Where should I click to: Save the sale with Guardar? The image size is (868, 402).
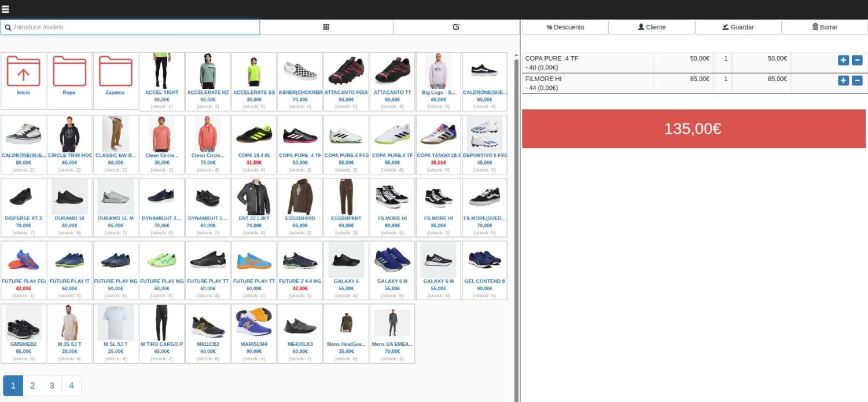coord(738,27)
